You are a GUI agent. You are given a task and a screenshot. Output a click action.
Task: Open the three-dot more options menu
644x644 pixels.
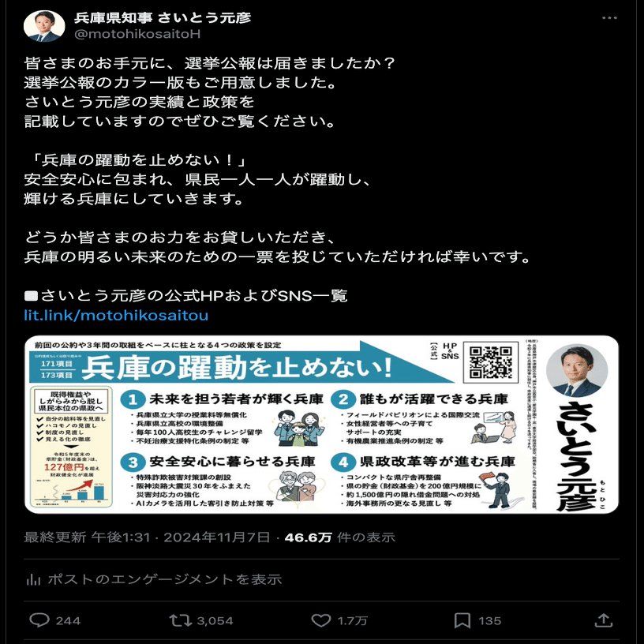coord(609,18)
